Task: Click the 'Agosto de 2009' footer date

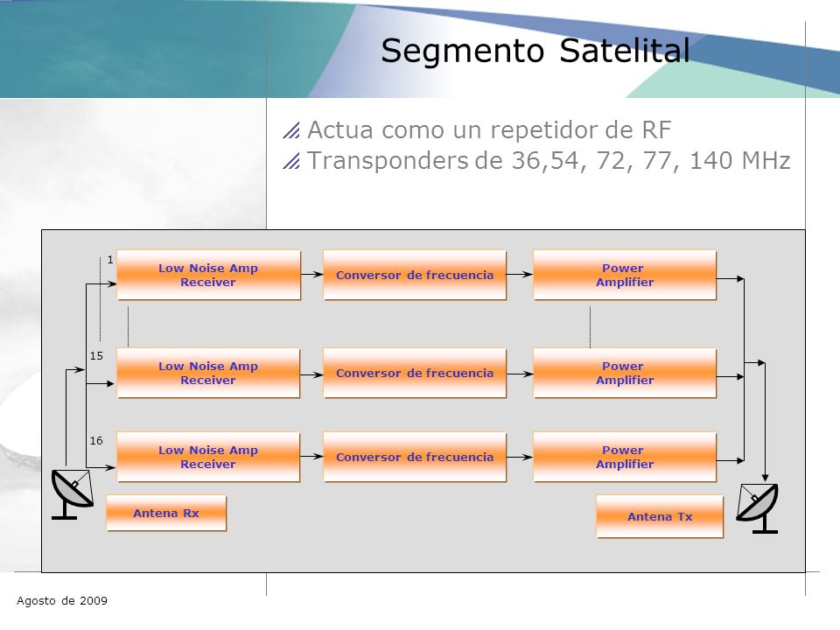Action: tap(62, 600)
